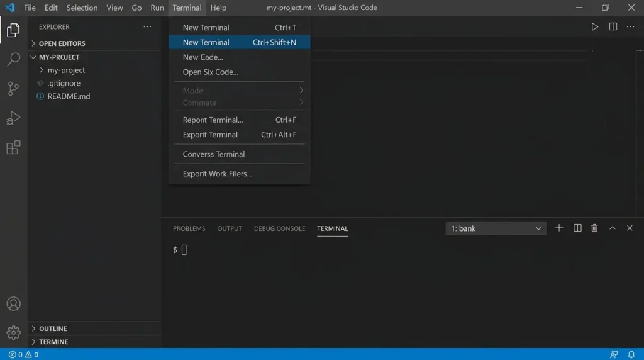Open the File menu
The height and width of the screenshot is (360, 644).
(30, 8)
